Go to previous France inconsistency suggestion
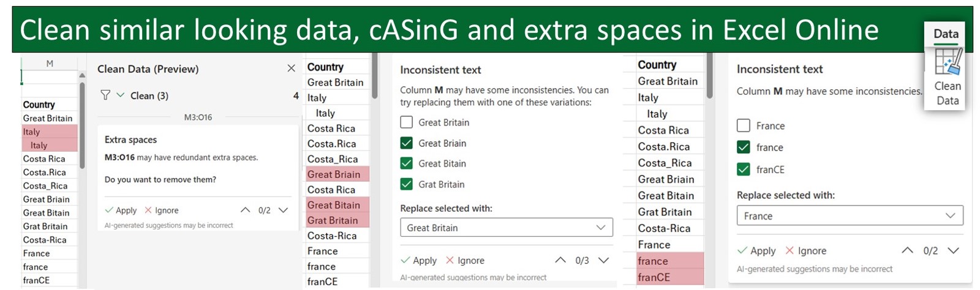The width and height of the screenshot is (980, 290). click(x=907, y=250)
